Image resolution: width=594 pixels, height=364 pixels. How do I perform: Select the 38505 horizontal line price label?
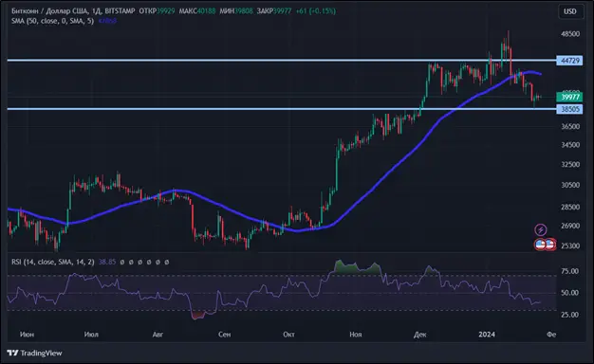(569, 109)
